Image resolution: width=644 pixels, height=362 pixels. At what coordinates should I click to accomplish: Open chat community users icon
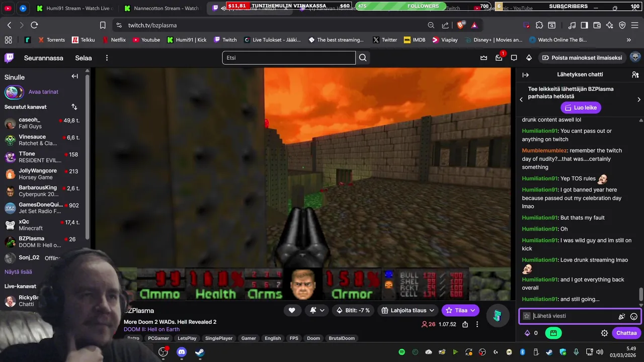[635, 74]
